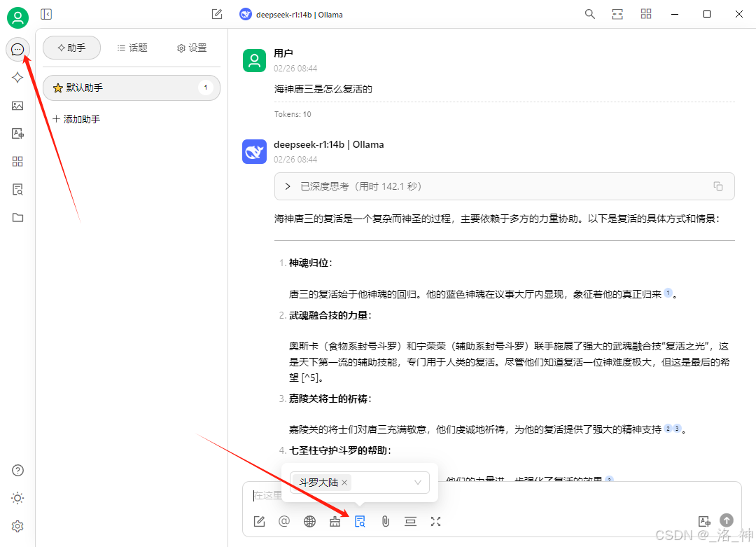
Task: Switch to the 话题 tab
Action: (131, 48)
